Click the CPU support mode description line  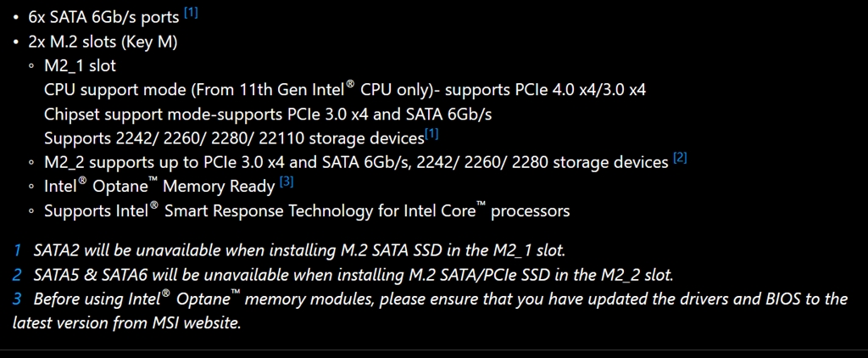tap(345, 89)
